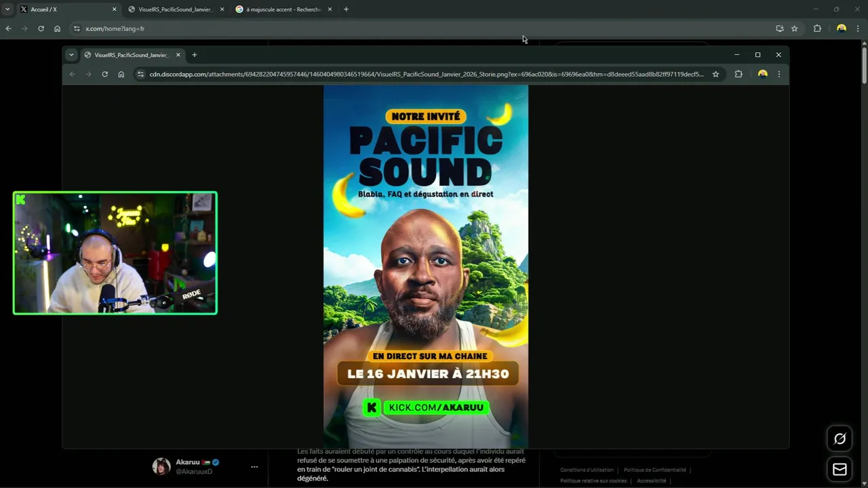This screenshot has width=868, height=488.
Task: Close the Google search tab
Action: pyautogui.click(x=330, y=9)
